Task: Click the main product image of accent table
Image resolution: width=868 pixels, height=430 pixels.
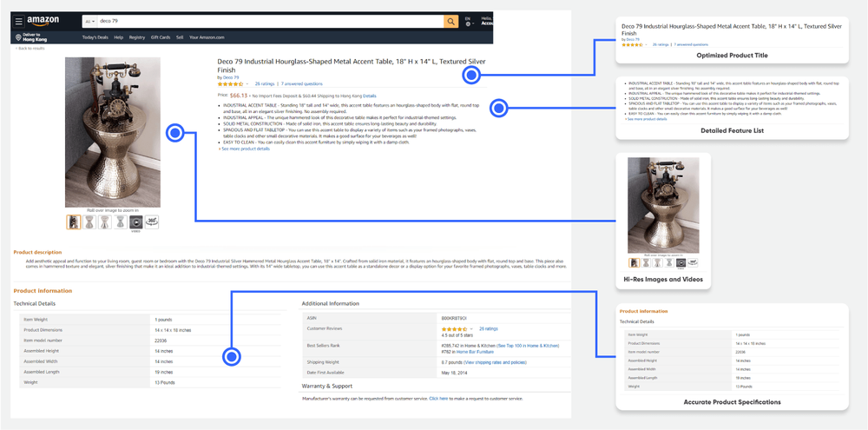Action: (112, 132)
